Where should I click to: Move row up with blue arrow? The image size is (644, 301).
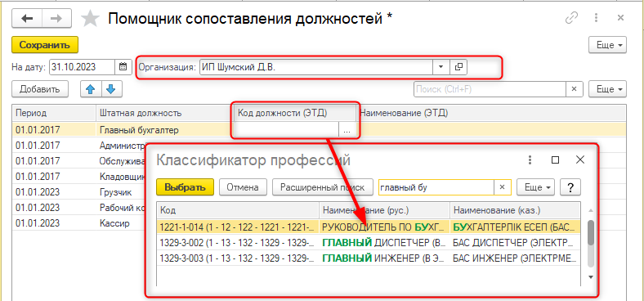pos(91,89)
